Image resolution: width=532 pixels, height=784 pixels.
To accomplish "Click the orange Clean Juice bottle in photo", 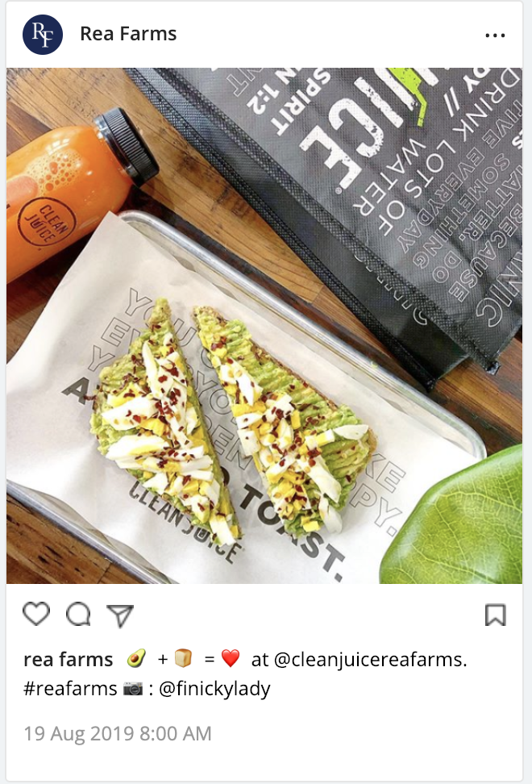I will [75, 190].
